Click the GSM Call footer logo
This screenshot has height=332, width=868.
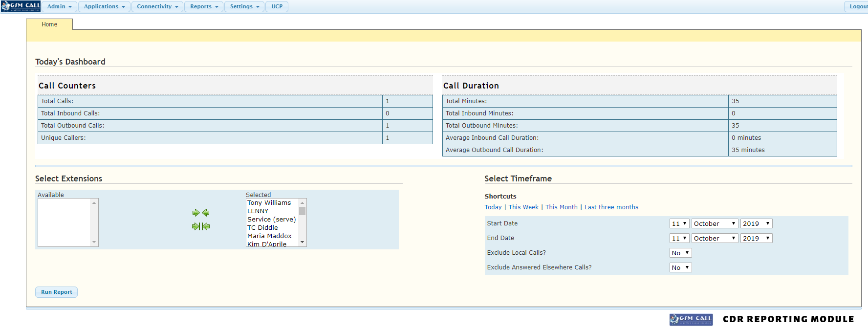tap(691, 319)
